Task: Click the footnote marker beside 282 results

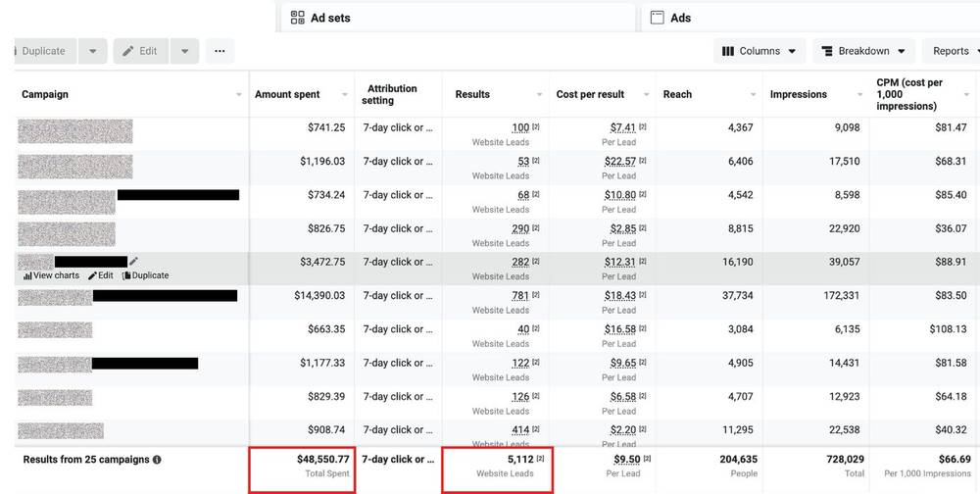Action: click(536, 261)
